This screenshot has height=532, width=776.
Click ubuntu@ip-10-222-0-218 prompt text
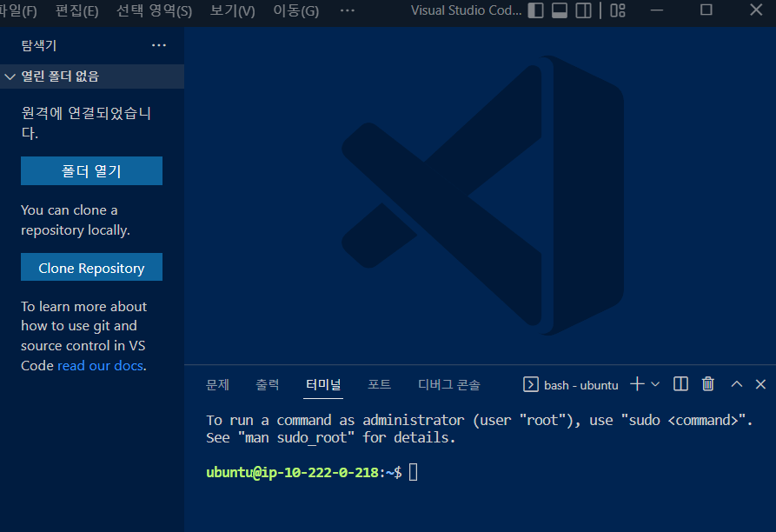pos(293,472)
